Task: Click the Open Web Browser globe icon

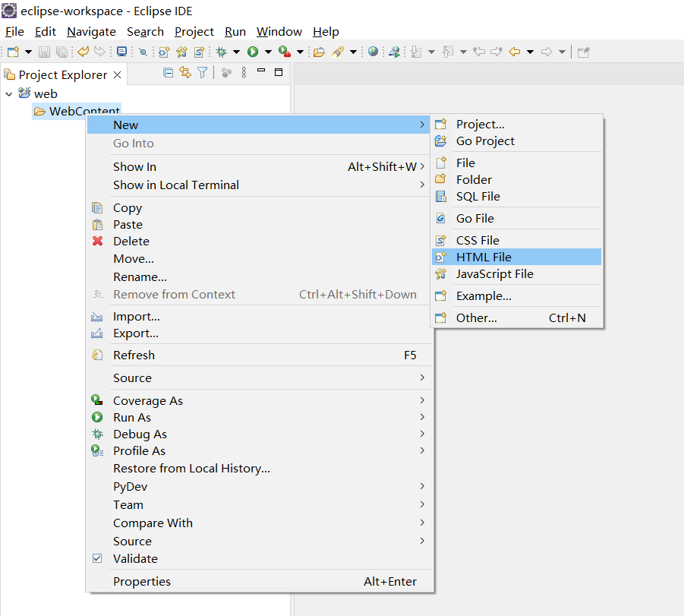Action: [x=373, y=52]
